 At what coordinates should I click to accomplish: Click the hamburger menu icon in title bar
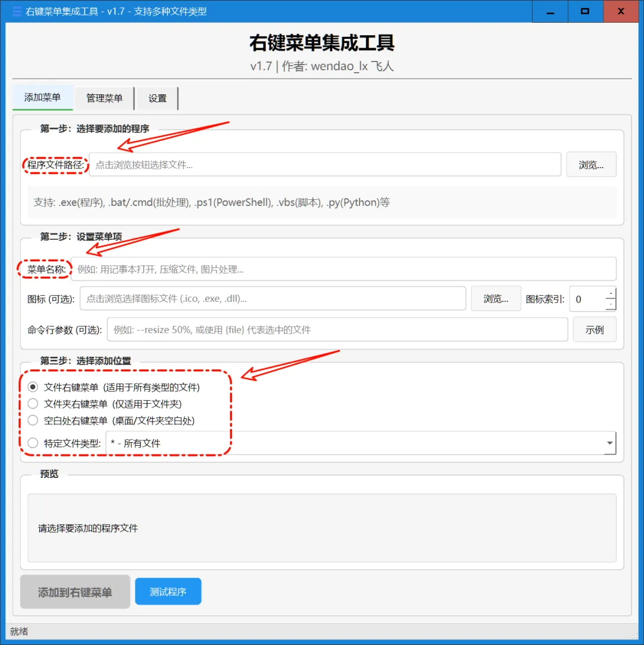point(16,11)
